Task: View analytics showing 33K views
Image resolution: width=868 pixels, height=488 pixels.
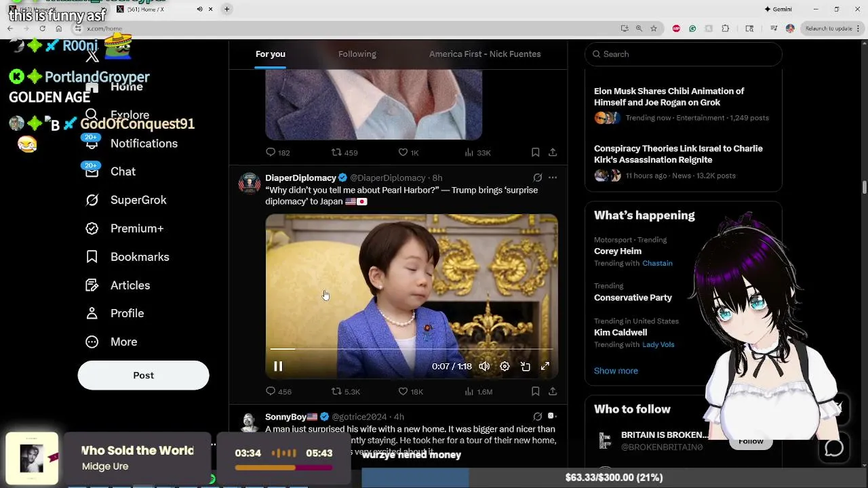Action: [x=477, y=152]
